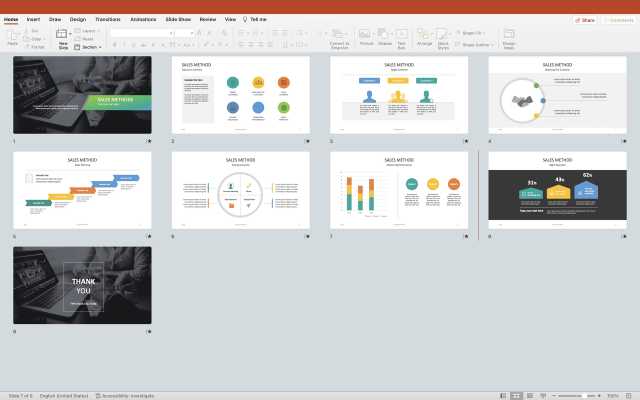
Task: Open Quick Styles gallery
Action: click(442, 36)
